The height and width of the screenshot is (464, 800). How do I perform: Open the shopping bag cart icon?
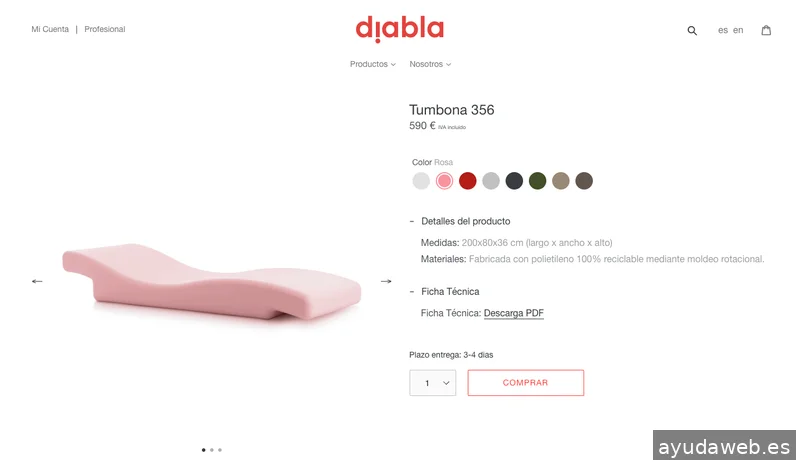tap(766, 30)
